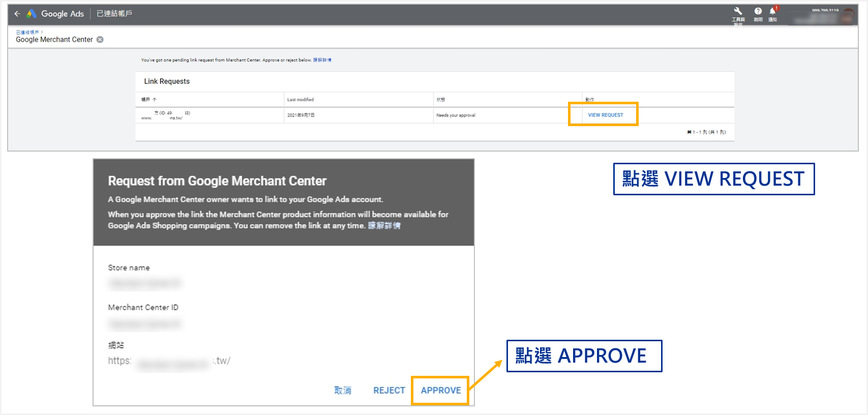This screenshot has height=415, width=868.
Task: Click VIEW REQUEST for the pending link
Action: [606, 115]
